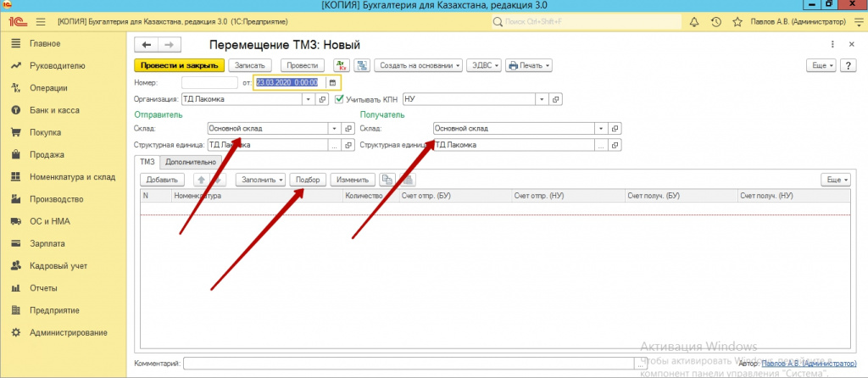868x378 pixels.
Task: Open the main hamburger menu
Action: [x=41, y=22]
